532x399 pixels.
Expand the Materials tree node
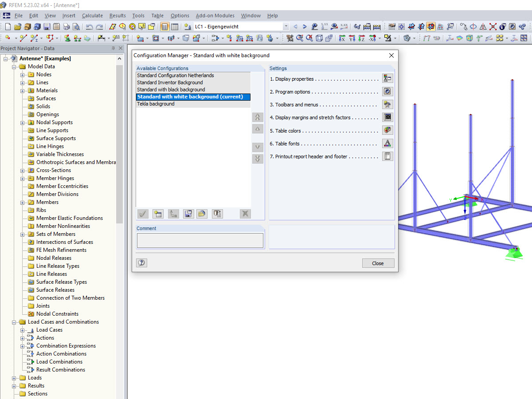pos(23,90)
